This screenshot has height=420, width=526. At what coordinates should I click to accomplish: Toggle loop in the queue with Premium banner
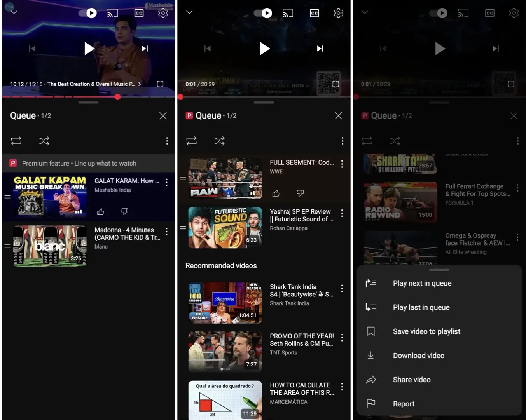point(16,141)
